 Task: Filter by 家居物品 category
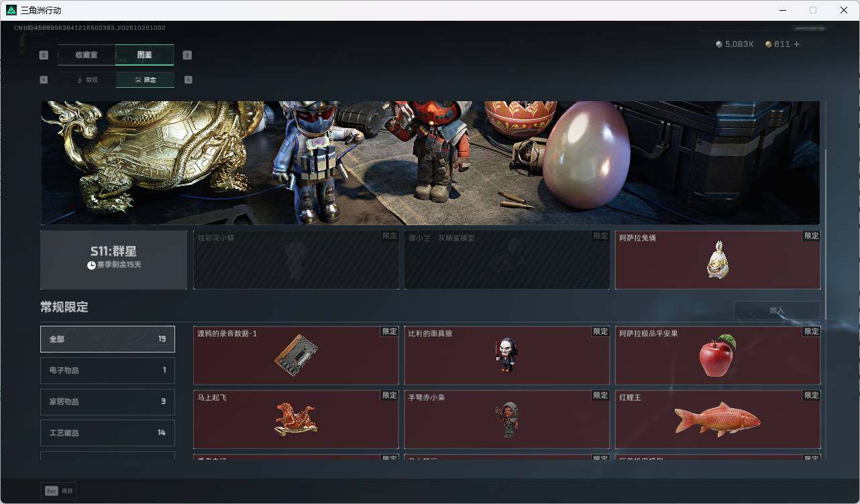107,401
